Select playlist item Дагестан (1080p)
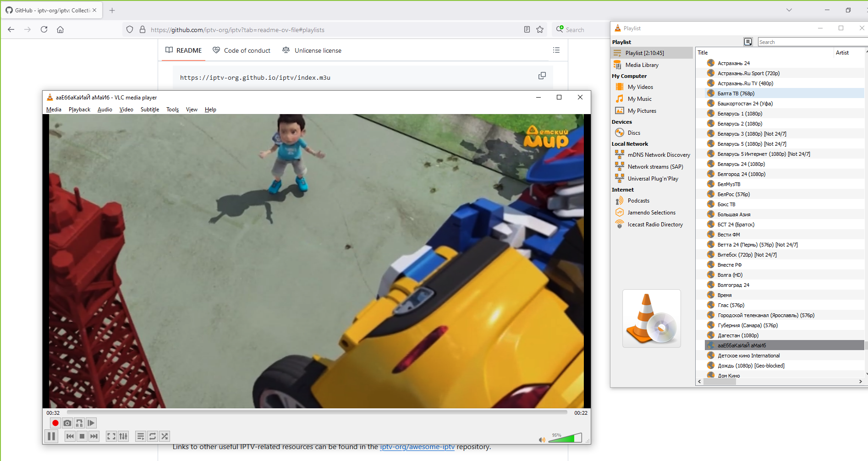Image resolution: width=868 pixels, height=461 pixels. click(x=784, y=335)
